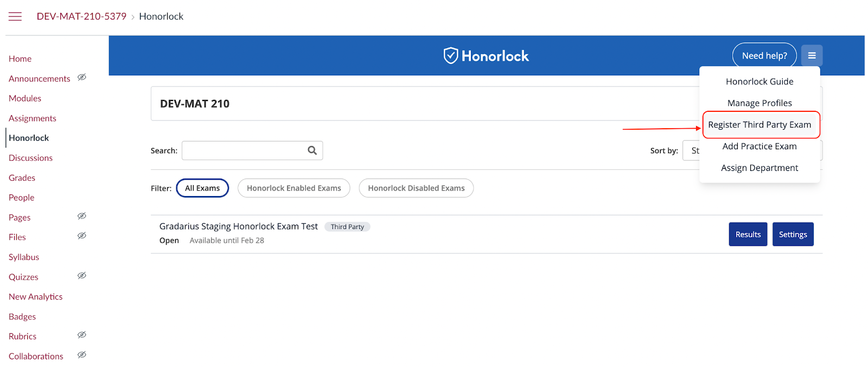This screenshot has height=367, width=868.
Task: Open Syllabus in course navigation
Action: click(x=24, y=257)
